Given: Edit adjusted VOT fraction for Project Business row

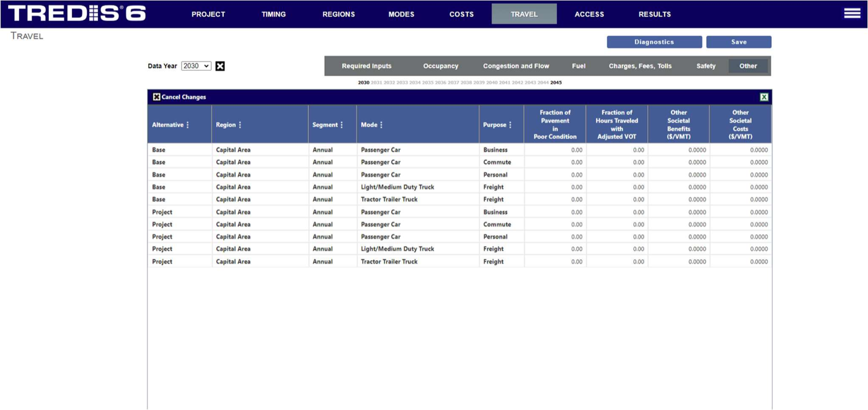Looking at the screenshot, I should tap(617, 212).
